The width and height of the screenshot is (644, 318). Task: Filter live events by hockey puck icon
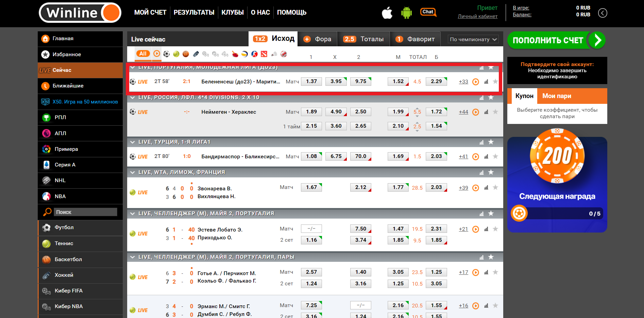pyautogui.click(x=196, y=54)
